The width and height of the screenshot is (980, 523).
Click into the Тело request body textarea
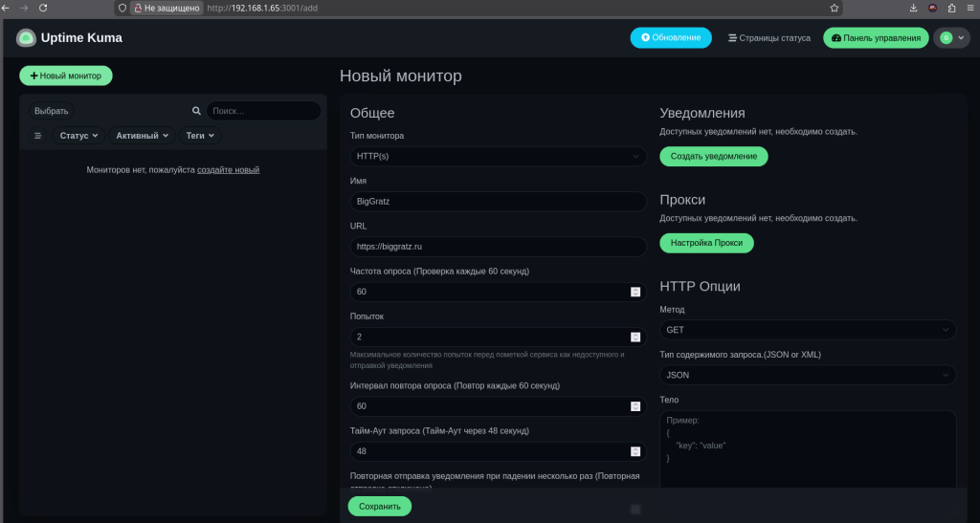tap(808, 449)
